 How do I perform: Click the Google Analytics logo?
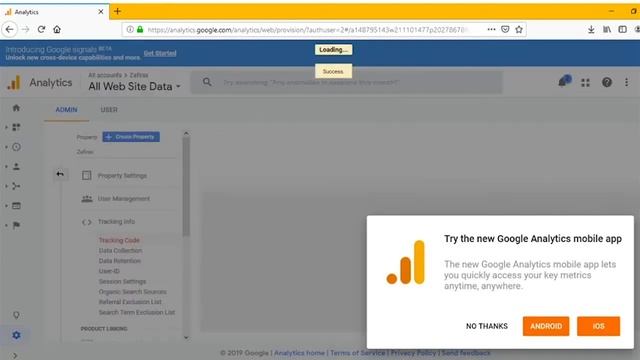pos(14,82)
